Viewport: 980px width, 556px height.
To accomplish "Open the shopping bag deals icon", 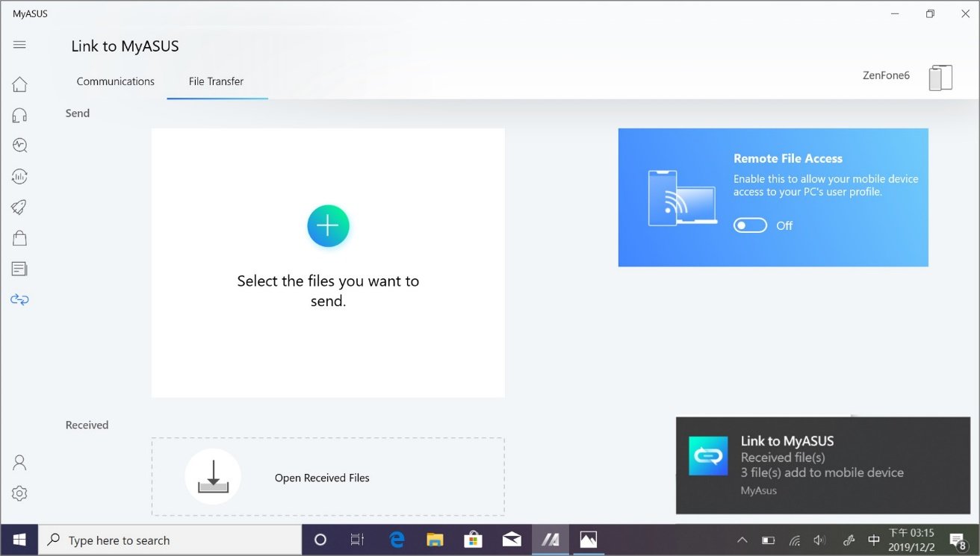I will [19, 238].
